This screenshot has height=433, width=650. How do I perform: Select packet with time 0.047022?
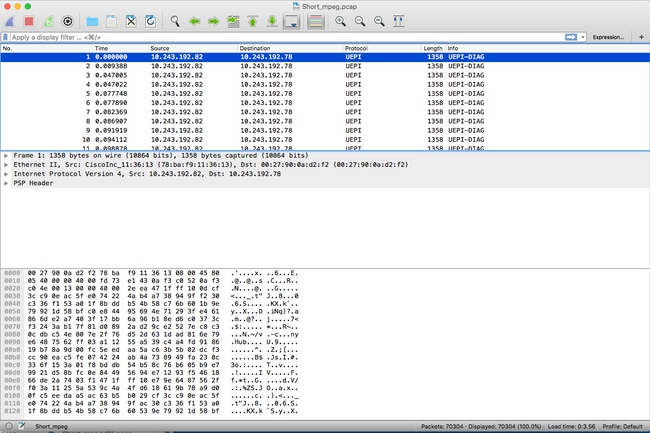click(325, 85)
